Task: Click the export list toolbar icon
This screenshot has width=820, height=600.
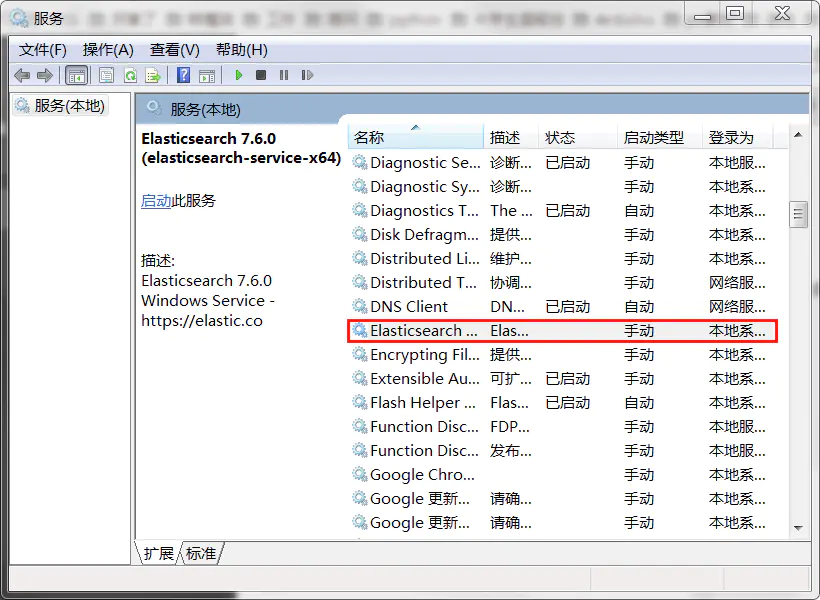Action: pos(154,74)
